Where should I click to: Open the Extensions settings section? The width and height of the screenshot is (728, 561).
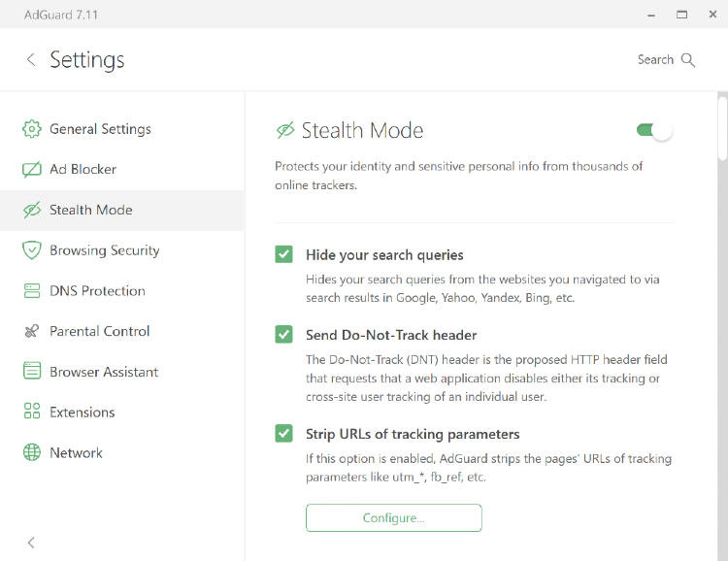83,412
